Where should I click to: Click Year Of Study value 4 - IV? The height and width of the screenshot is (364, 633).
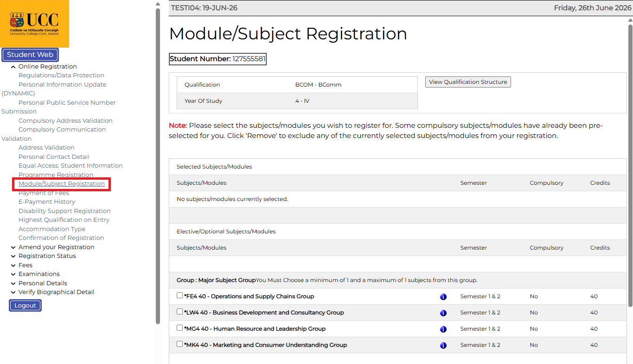(x=302, y=101)
